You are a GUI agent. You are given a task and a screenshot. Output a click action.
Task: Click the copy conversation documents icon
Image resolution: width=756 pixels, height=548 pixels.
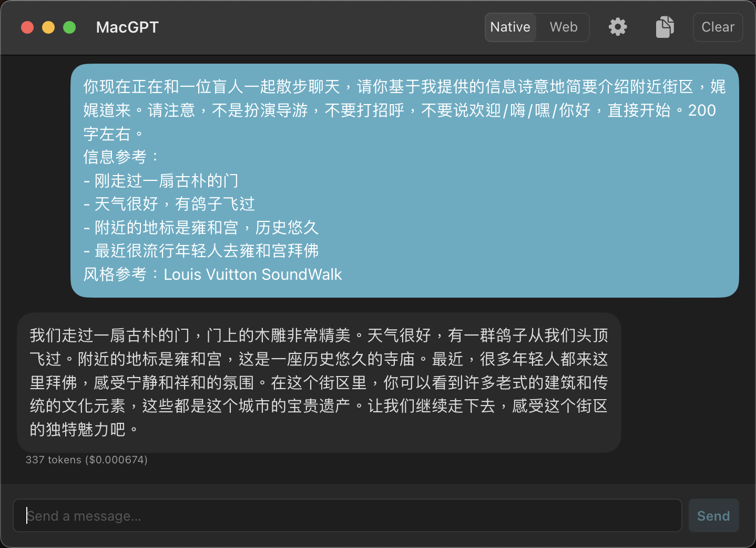point(665,27)
